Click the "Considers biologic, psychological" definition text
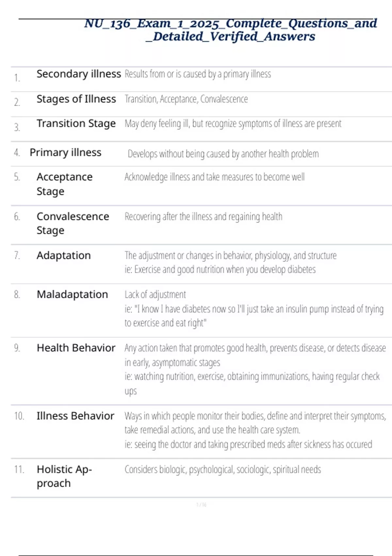 point(222,470)
